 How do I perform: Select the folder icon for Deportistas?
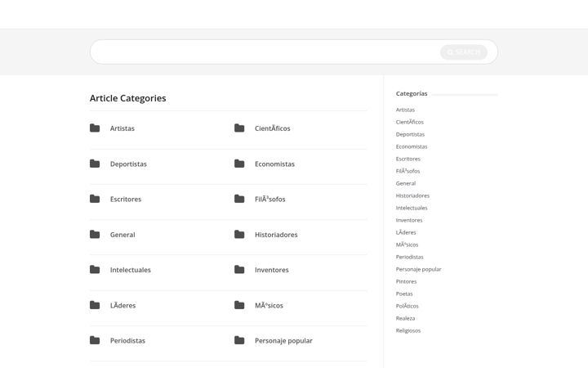95,164
